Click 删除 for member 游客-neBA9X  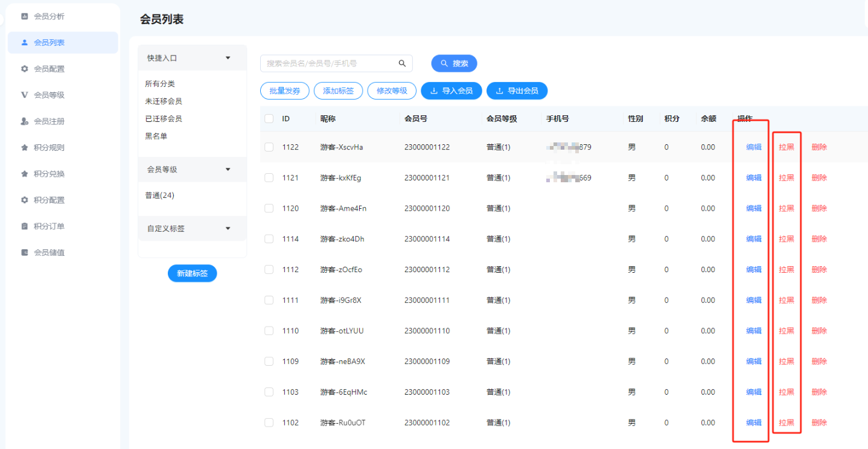pyautogui.click(x=819, y=361)
